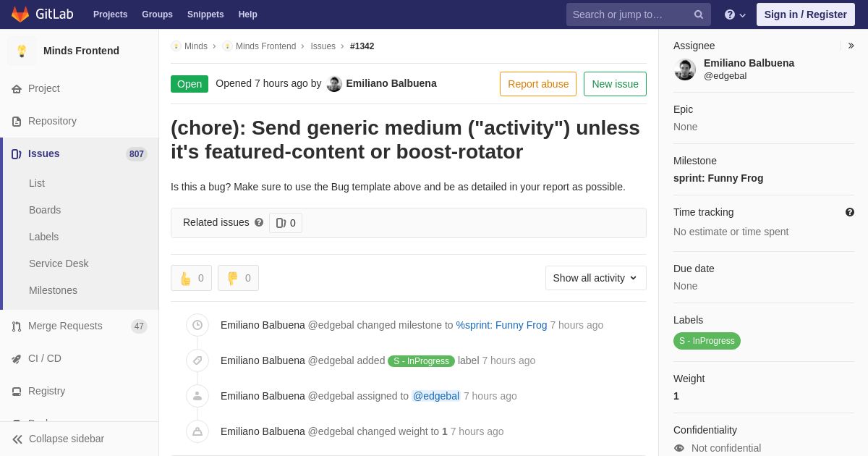This screenshot has width=868, height=456.
Task: Click the New issue button
Action: point(615,84)
